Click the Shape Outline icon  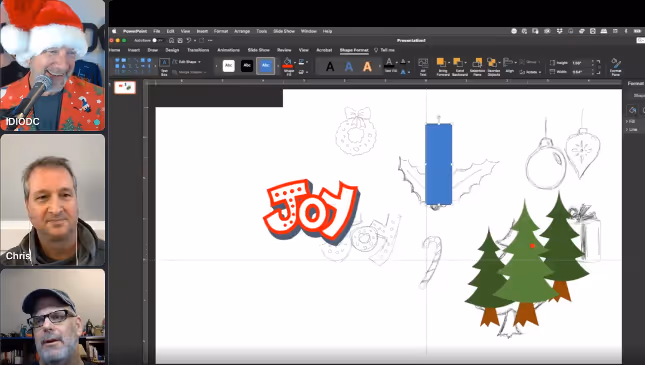coord(301,62)
